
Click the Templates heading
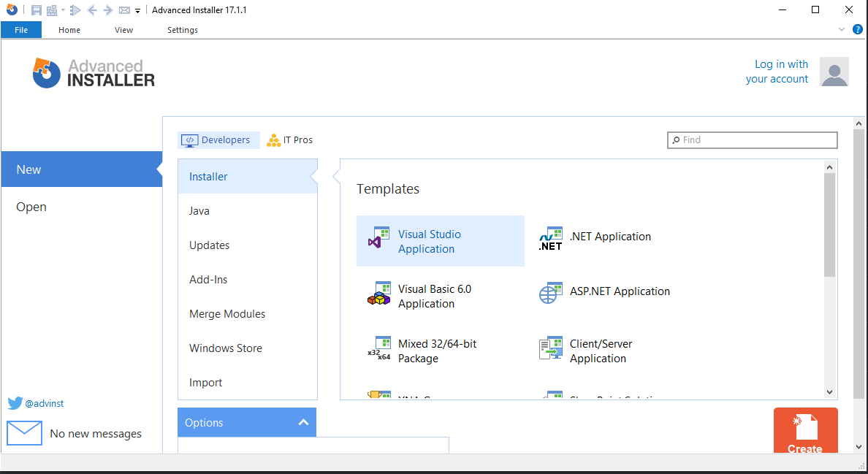(x=388, y=188)
